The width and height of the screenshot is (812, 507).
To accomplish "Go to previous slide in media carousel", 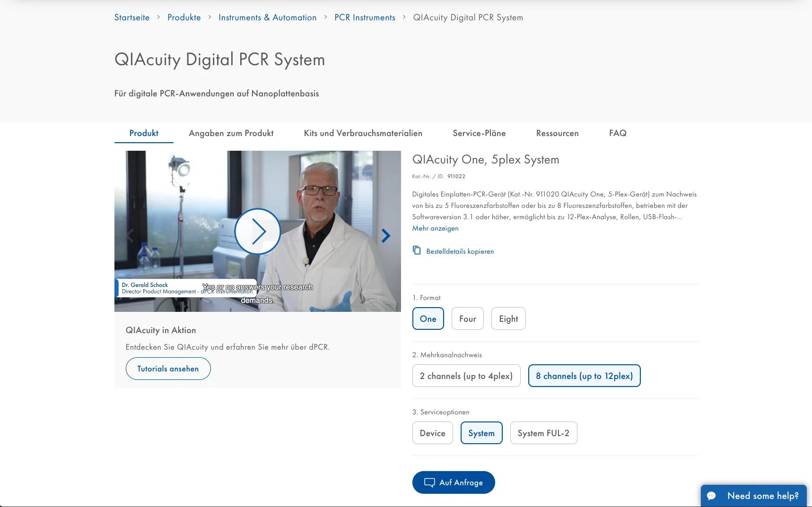I will (x=130, y=235).
